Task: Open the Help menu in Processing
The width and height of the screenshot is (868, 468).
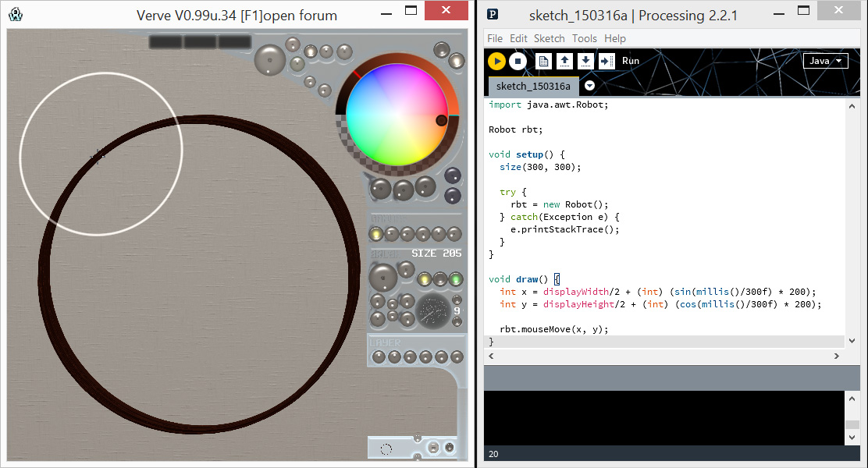Action: tap(614, 38)
